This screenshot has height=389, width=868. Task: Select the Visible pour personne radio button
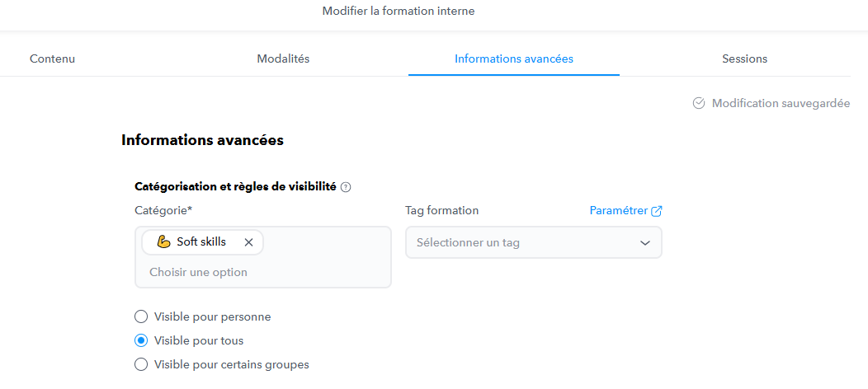click(141, 316)
